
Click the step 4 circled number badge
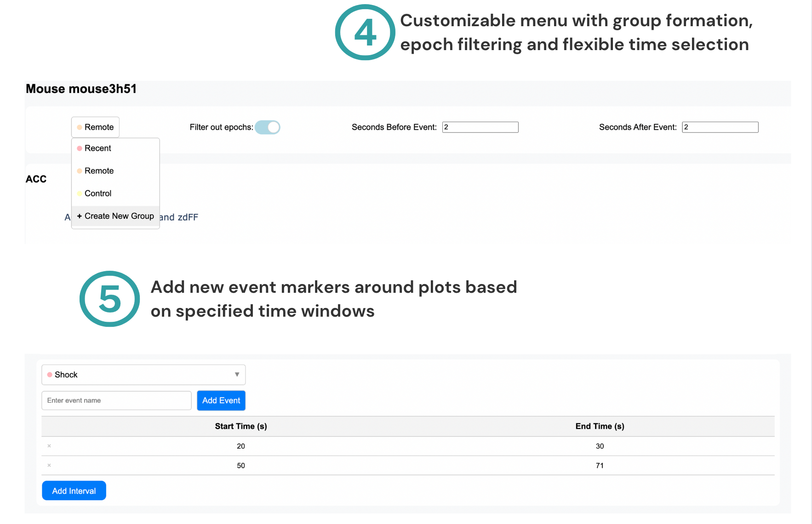click(x=365, y=33)
